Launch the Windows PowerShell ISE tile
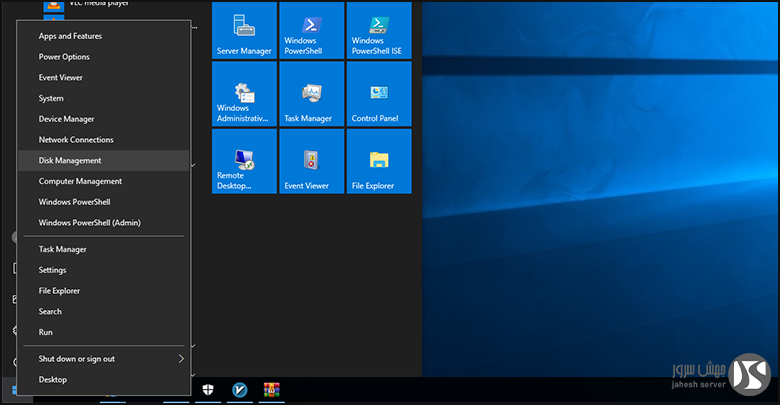 (x=379, y=30)
